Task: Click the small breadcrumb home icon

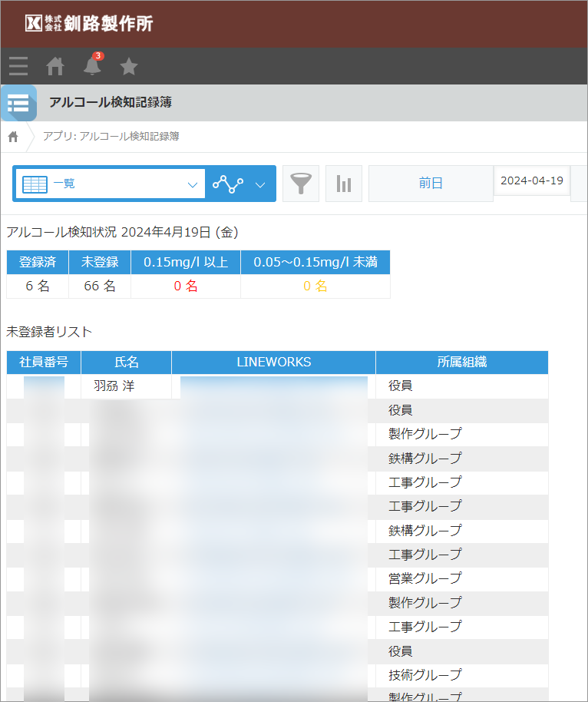Action: click(x=13, y=137)
